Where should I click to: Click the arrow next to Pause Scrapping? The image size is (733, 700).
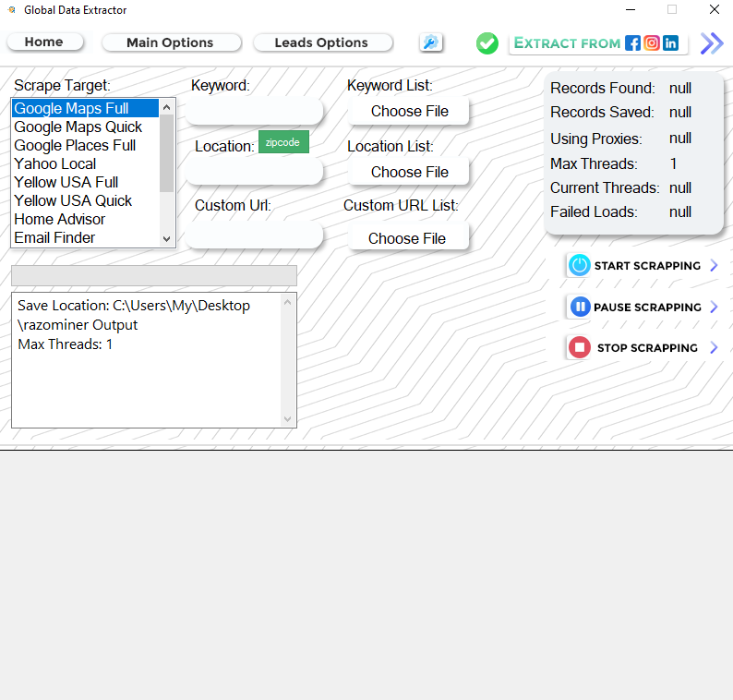(x=714, y=307)
